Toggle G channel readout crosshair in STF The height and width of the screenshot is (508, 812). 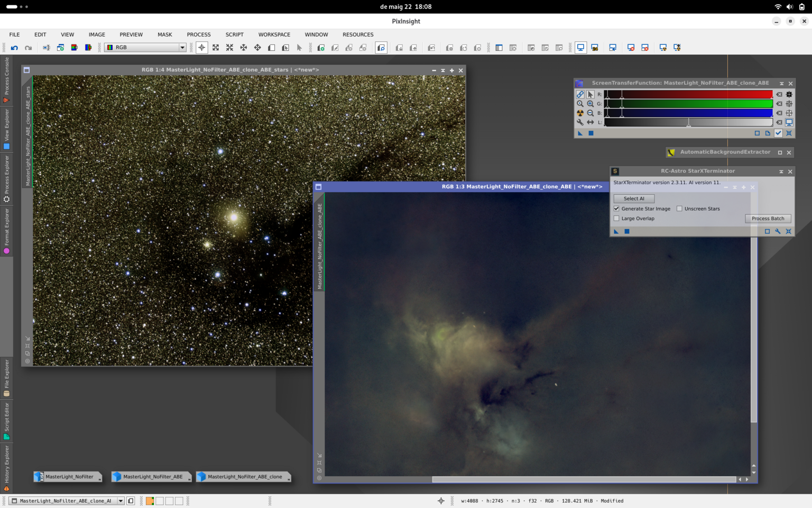789,104
